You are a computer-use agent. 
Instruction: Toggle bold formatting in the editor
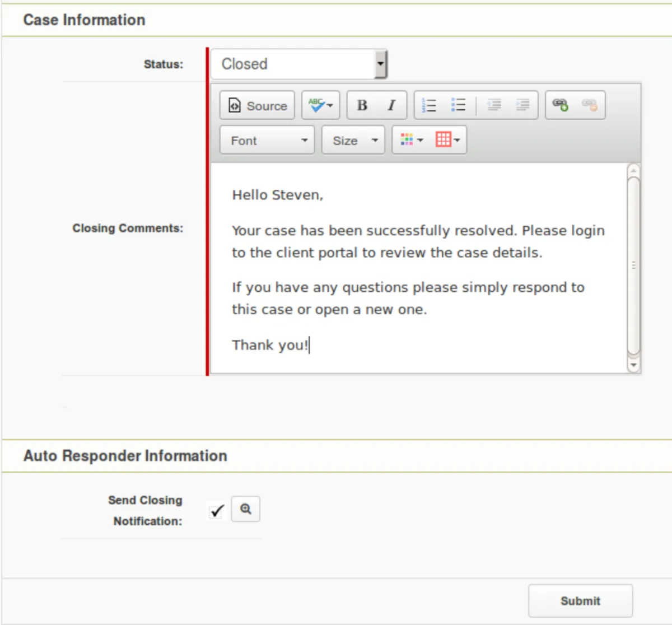coord(362,105)
